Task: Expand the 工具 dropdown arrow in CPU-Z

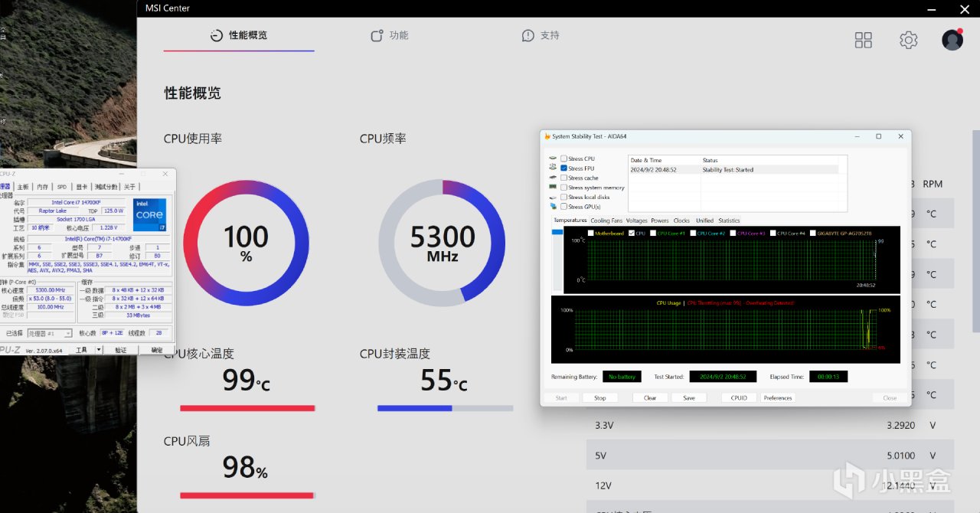Action: point(99,350)
